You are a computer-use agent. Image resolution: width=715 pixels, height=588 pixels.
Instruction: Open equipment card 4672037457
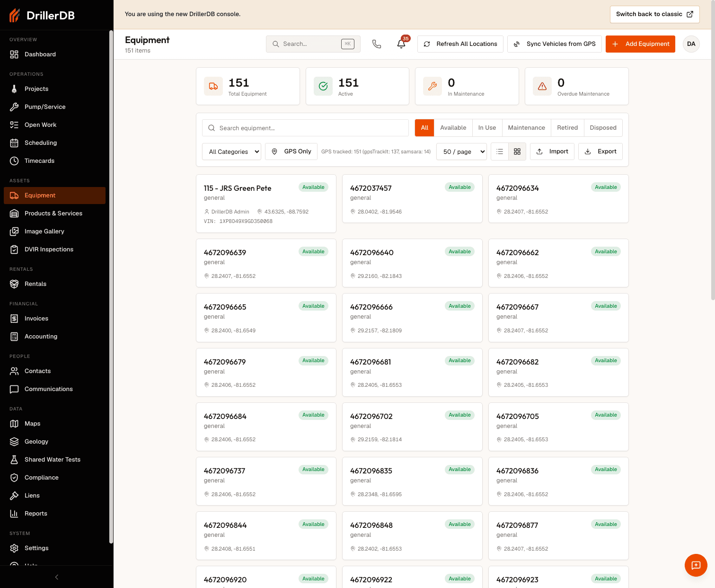pos(412,198)
